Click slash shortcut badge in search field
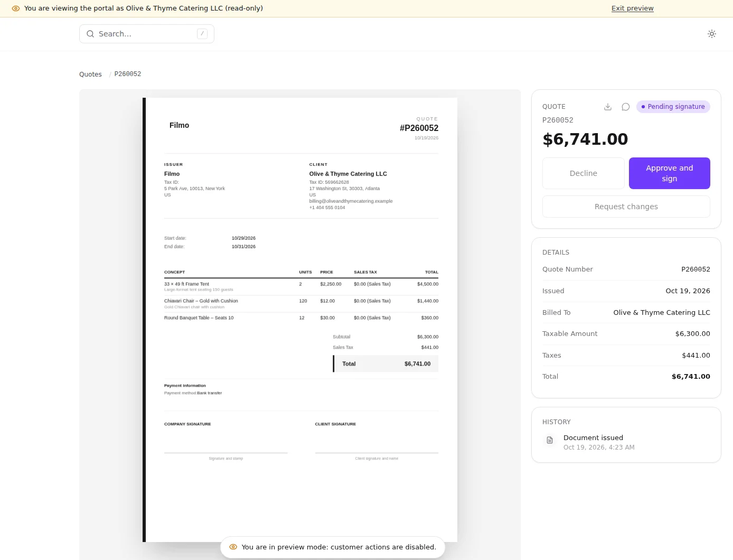 click(202, 34)
